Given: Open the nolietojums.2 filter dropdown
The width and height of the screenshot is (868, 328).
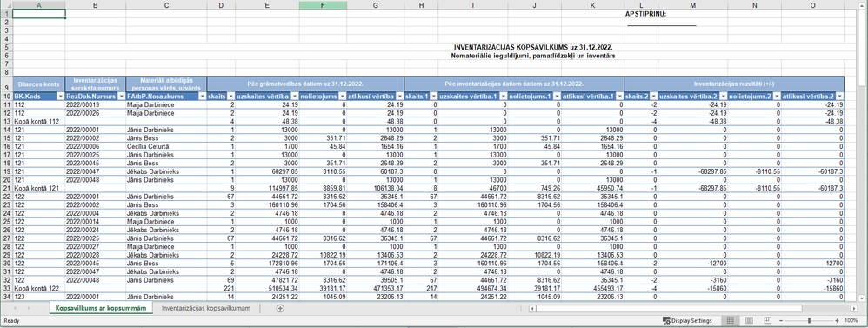Looking at the screenshot, I should pos(776,97).
